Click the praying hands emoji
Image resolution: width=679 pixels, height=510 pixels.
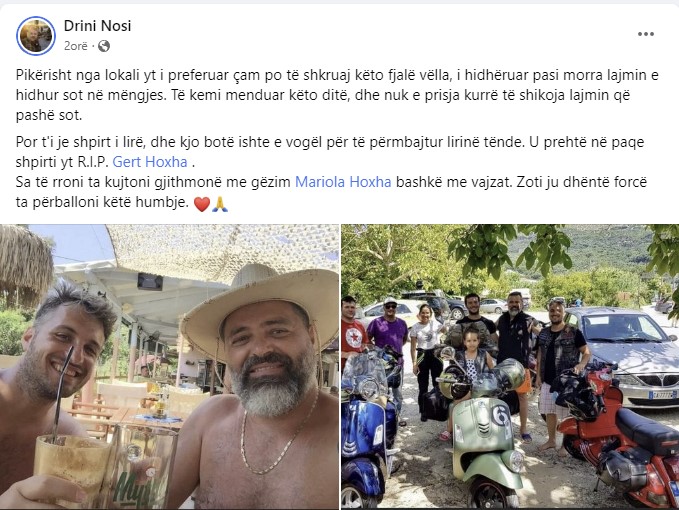pyautogui.click(x=220, y=203)
